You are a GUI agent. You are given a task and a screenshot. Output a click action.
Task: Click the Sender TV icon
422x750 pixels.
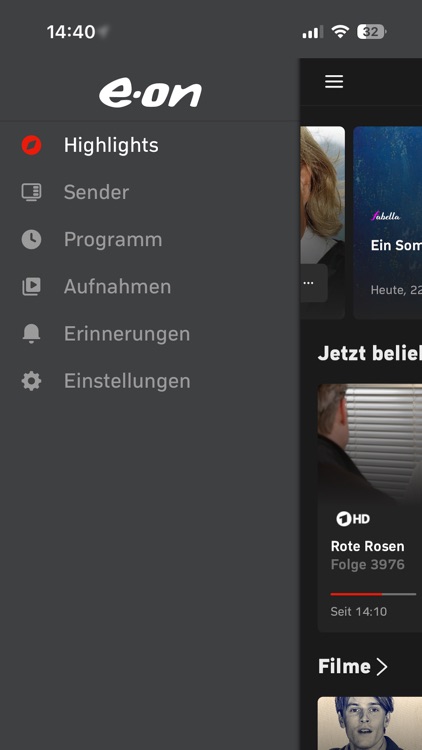[x=32, y=192]
